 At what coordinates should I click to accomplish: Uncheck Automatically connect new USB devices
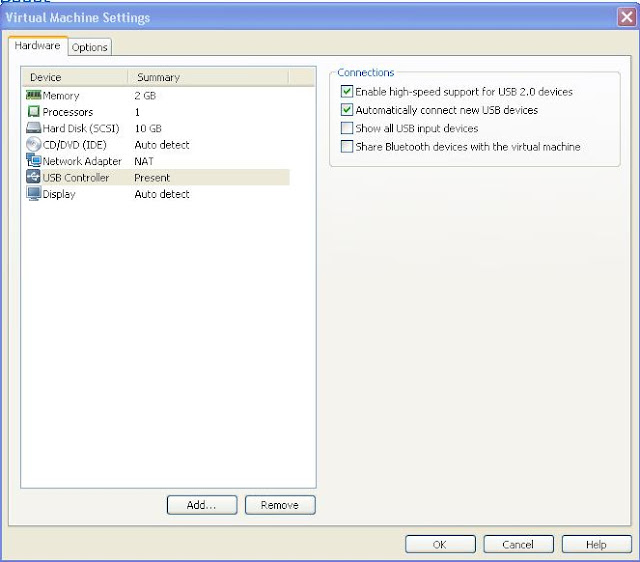click(347, 110)
